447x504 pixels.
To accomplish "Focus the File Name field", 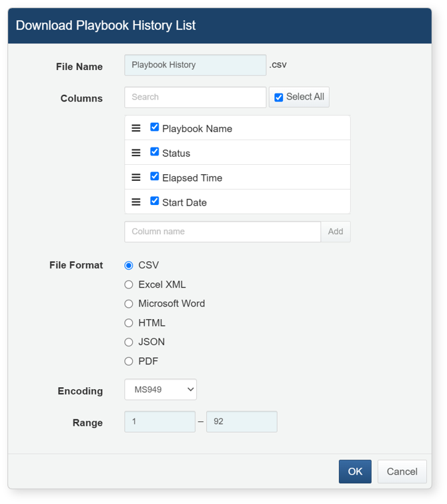I will (x=195, y=65).
